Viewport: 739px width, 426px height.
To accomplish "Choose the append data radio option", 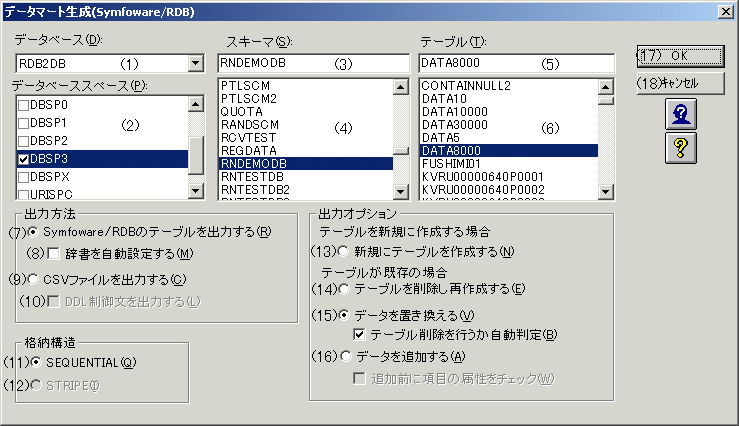I will [x=346, y=355].
